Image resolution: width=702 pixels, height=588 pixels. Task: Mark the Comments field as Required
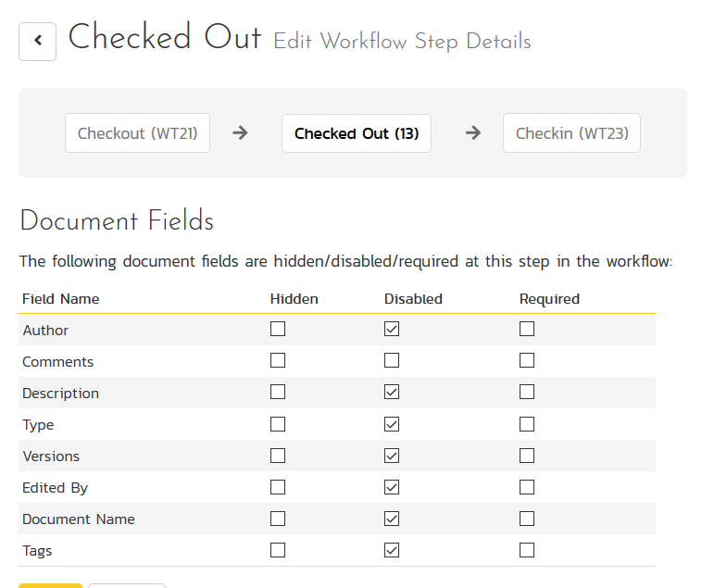(527, 360)
